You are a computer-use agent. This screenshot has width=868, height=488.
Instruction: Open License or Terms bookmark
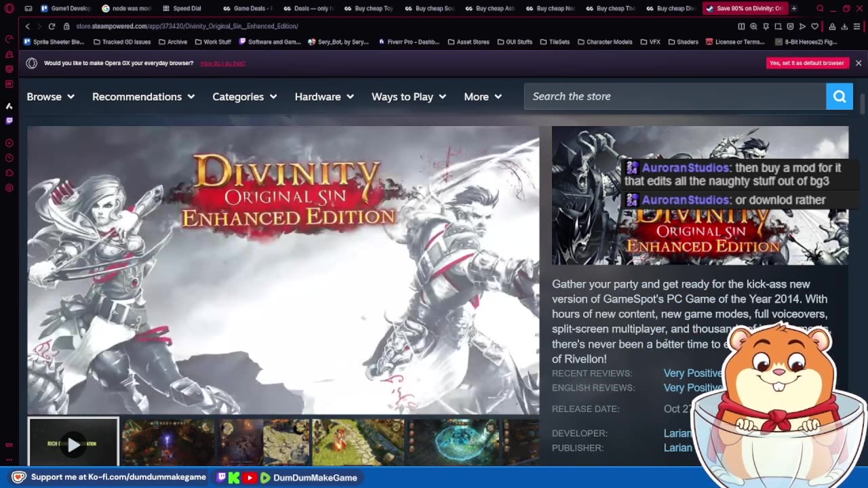click(735, 42)
